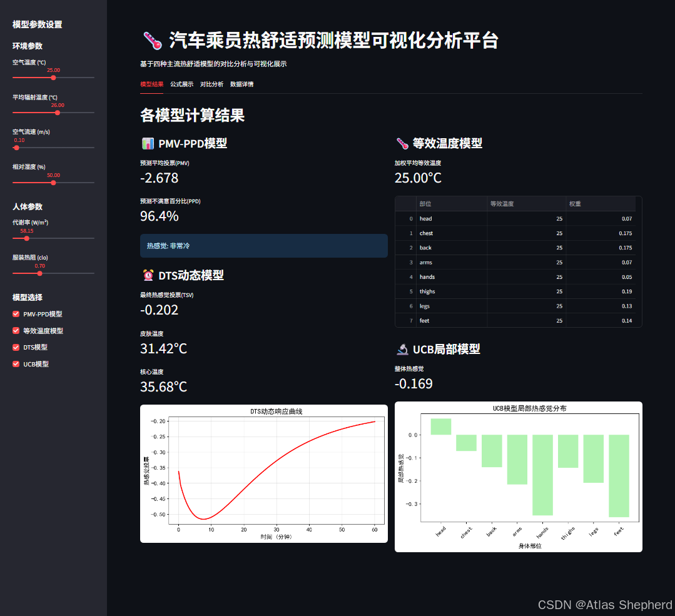Image resolution: width=675 pixels, height=616 pixels.
Task: Click the 50.00 relative humidity value
Action: click(53, 175)
